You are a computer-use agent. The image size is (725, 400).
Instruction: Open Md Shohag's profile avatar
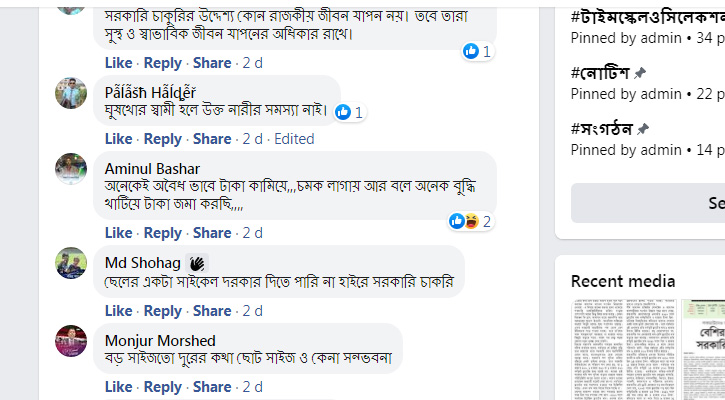70,263
